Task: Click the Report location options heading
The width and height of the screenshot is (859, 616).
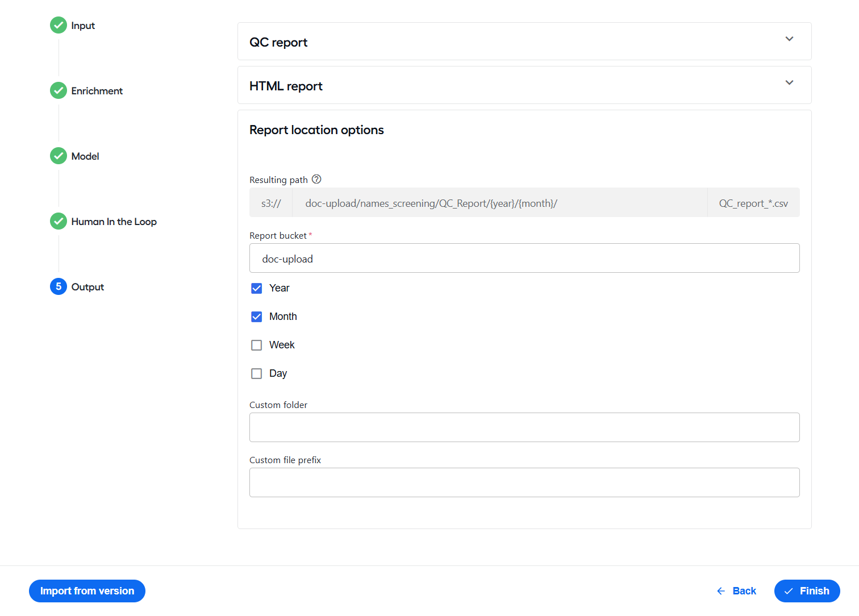Action: [x=316, y=130]
